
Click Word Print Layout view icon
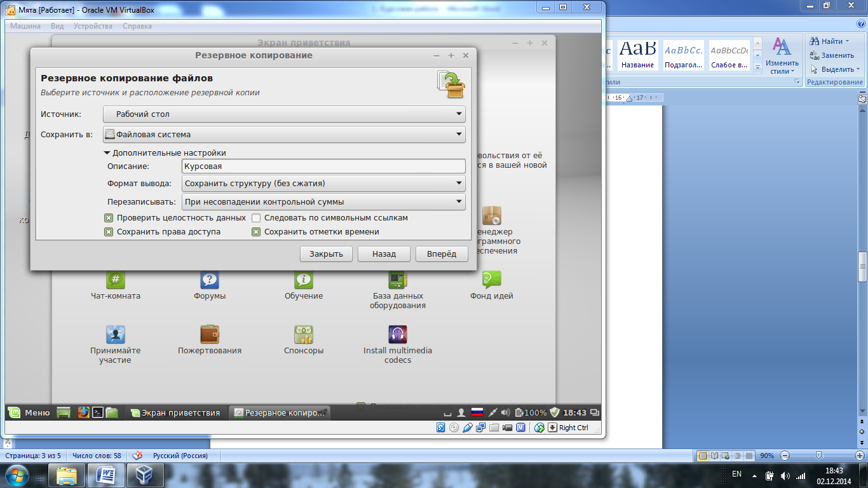[703, 456]
